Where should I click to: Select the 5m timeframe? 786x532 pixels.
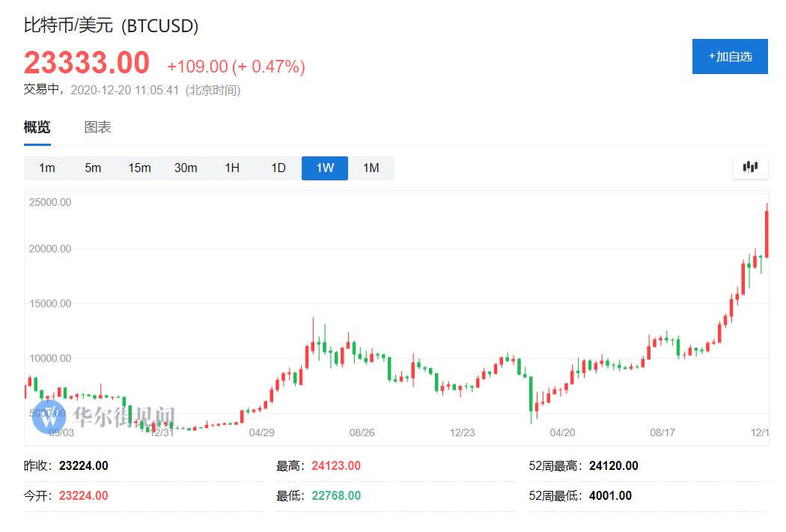[x=93, y=168]
